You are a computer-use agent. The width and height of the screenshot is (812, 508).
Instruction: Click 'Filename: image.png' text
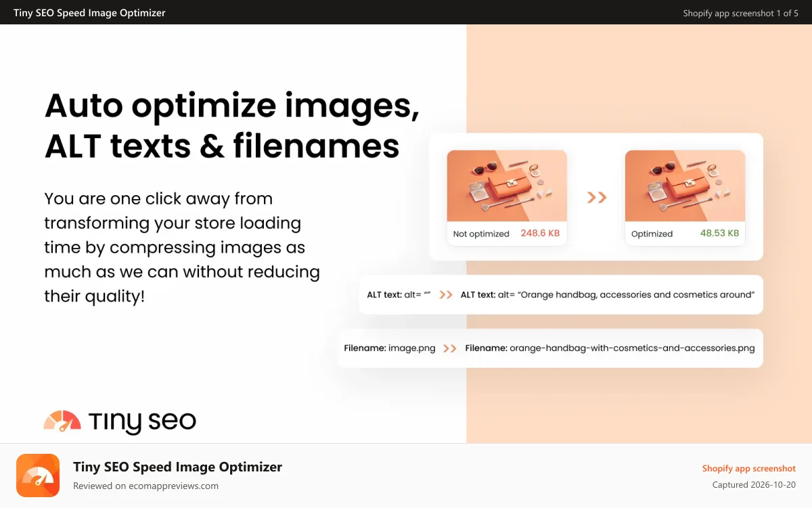[390, 348]
